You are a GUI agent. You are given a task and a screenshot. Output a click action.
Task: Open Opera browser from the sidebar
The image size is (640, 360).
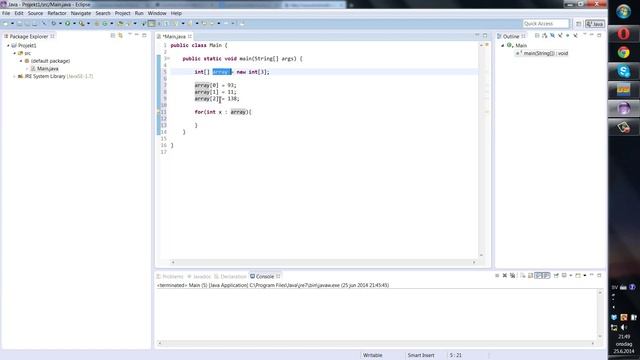click(623, 33)
